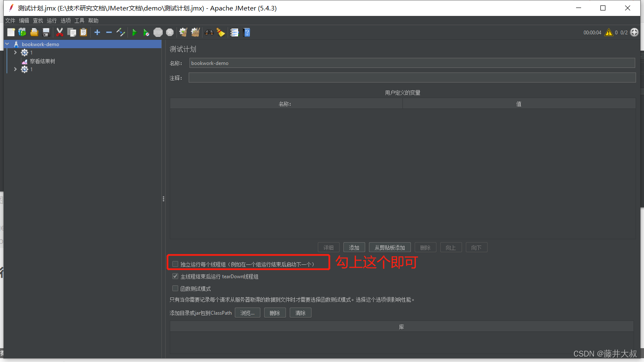Select the 察看结果树 tree item
644x362 pixels.
coord(42,61)
